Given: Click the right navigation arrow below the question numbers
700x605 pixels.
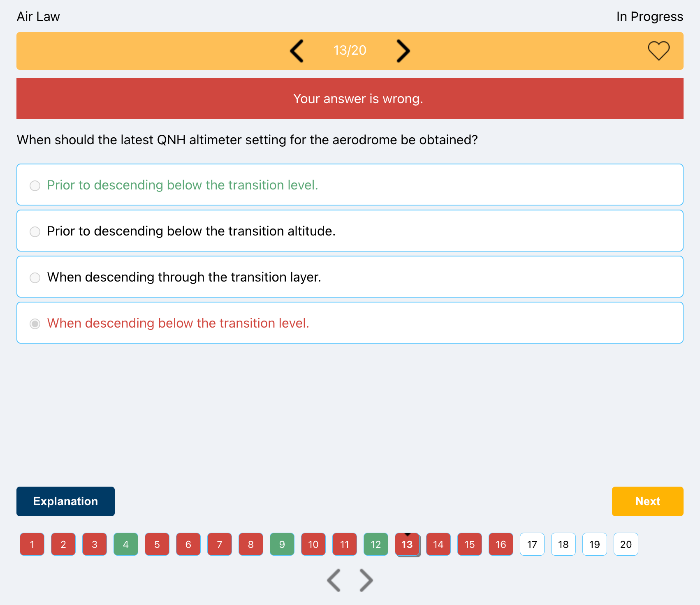Looking at the screenshot, I should (x=365, y=580).
